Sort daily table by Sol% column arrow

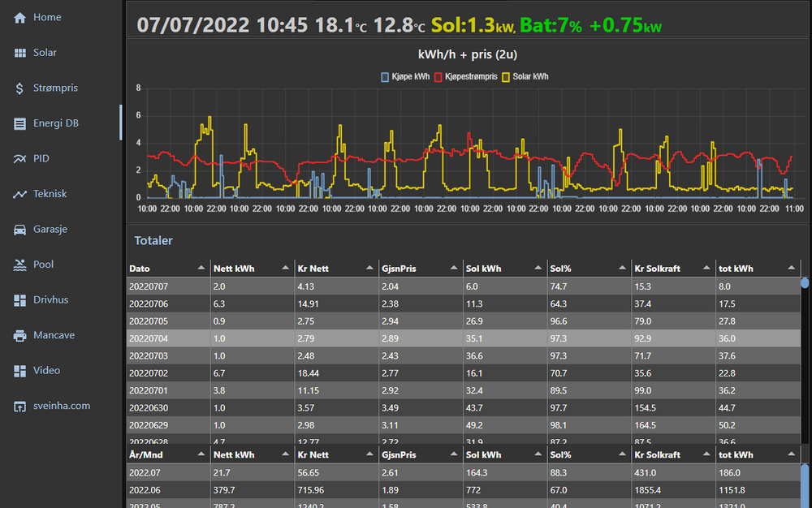[x=621, y=268]
